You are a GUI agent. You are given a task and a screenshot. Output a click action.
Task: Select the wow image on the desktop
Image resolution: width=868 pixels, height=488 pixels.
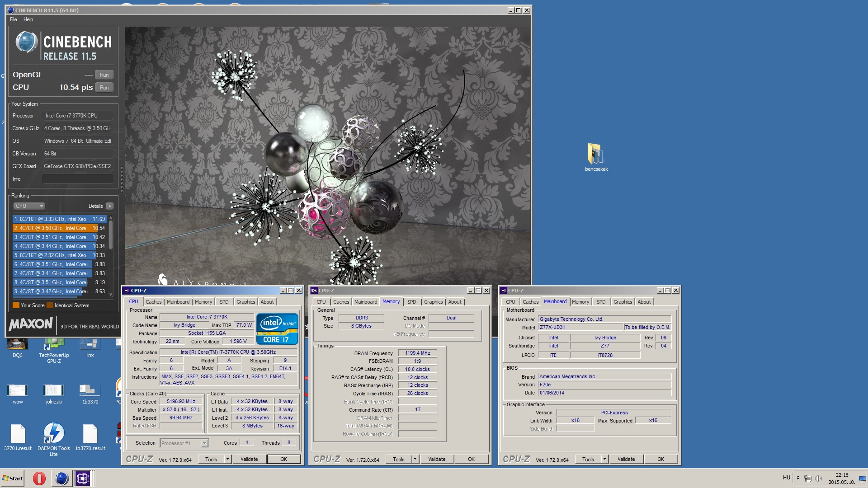tap(18, 393)
